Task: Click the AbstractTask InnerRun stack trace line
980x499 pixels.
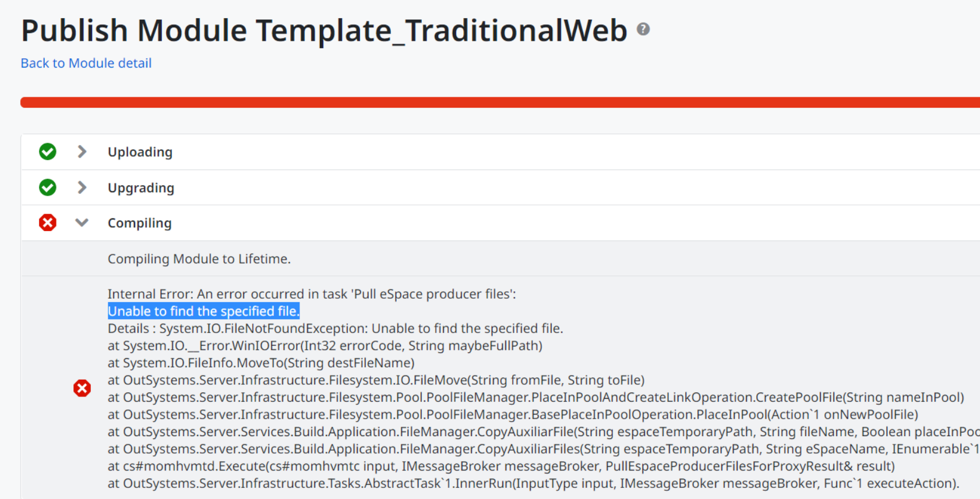Action: [x=533, y=483]
